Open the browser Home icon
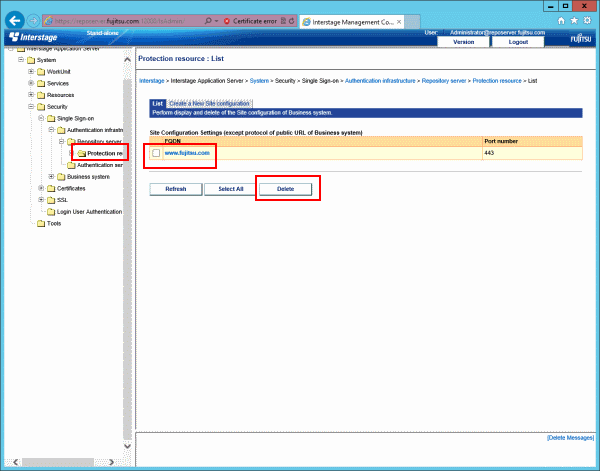The image size is (600, 471). click(x=561, y=21)
